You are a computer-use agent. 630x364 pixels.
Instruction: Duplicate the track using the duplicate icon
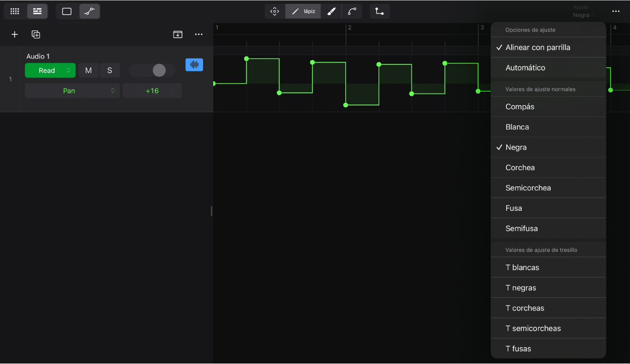click(36, 34)
